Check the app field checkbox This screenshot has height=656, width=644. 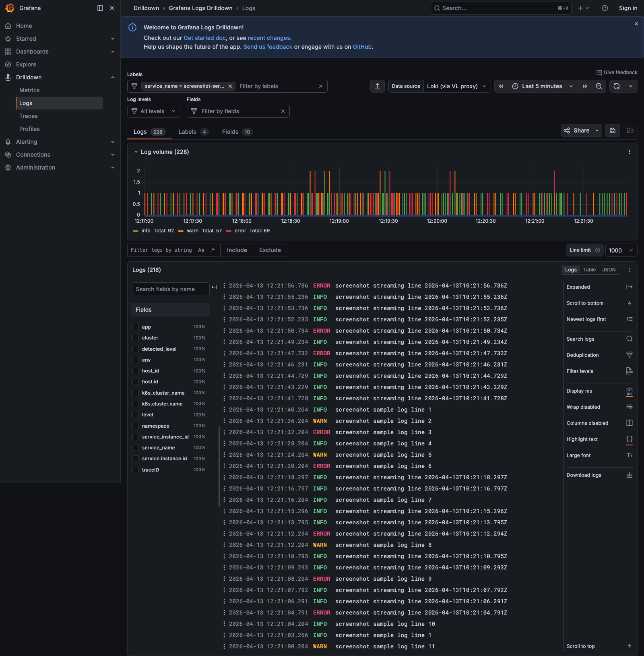pyautogui.click(x=136, y=327)
